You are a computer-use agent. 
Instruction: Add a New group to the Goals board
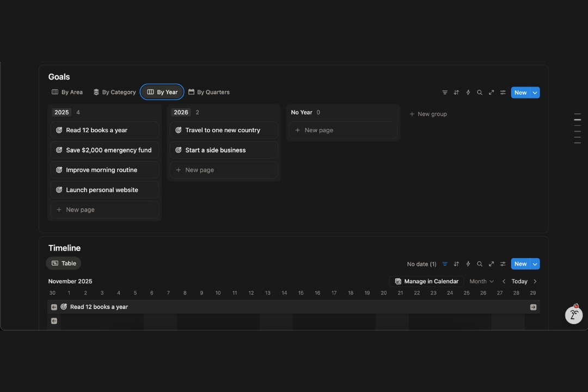click(x=428, y=114)
